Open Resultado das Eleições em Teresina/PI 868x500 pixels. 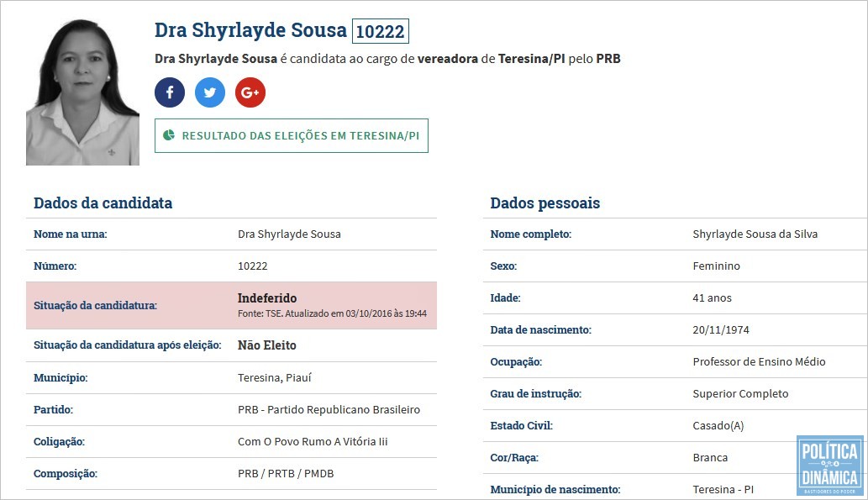tap(292, 135)
